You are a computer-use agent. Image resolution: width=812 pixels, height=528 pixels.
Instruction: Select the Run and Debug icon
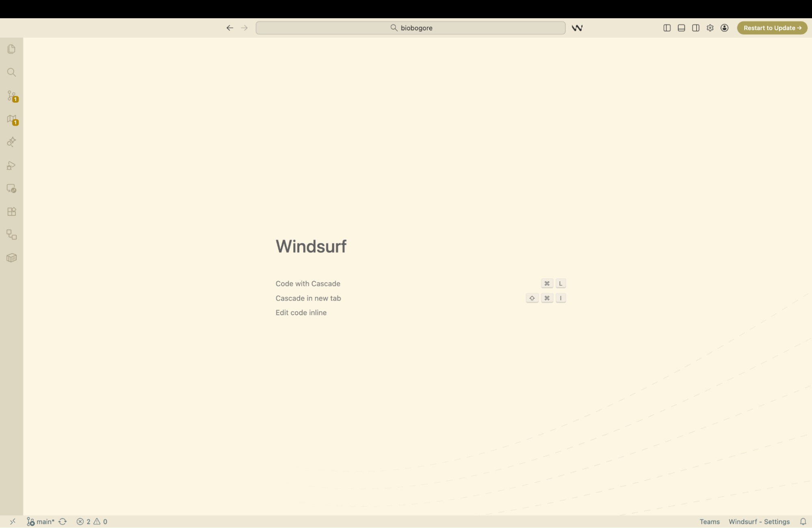tap(11, 165)
